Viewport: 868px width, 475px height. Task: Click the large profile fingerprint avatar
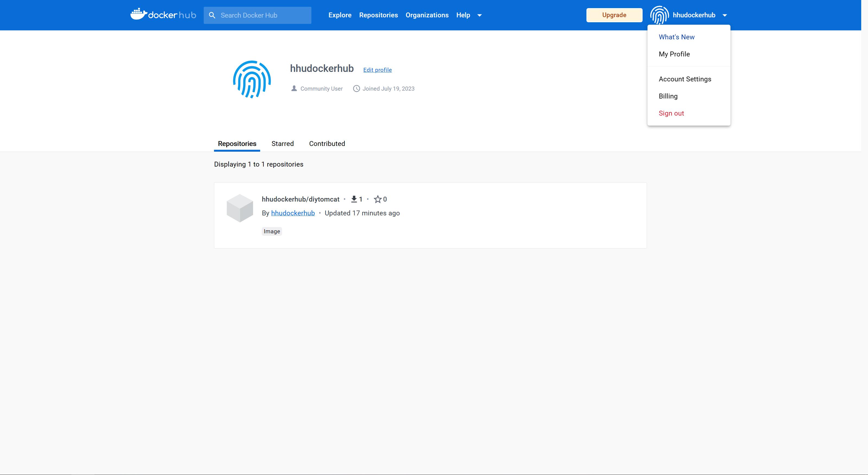(x=252, y=79)
